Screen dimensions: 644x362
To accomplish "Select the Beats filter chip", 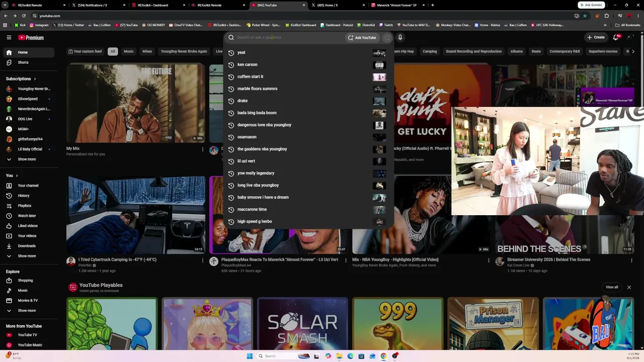I will coord(536,51).
